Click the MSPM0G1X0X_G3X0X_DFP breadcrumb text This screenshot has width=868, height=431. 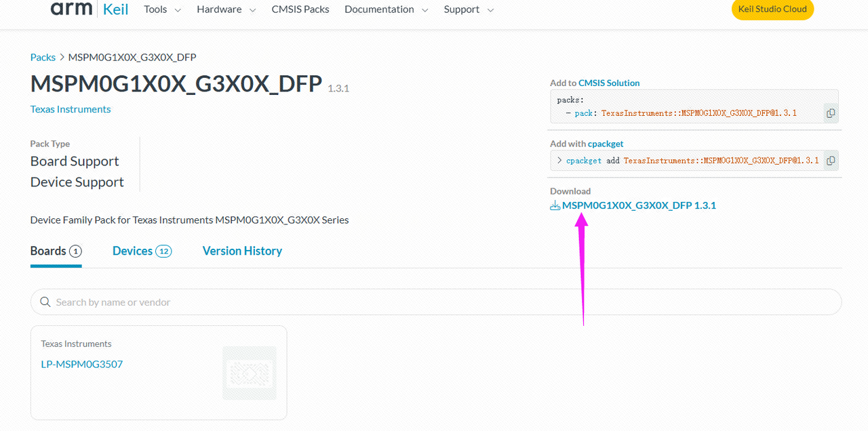pyautogui.click(x=132, y=57)
